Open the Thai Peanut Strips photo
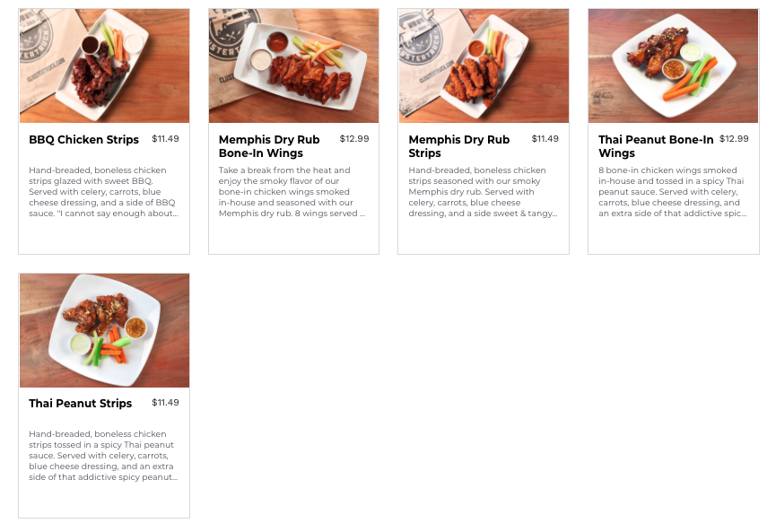 click(x=104, y=330)
